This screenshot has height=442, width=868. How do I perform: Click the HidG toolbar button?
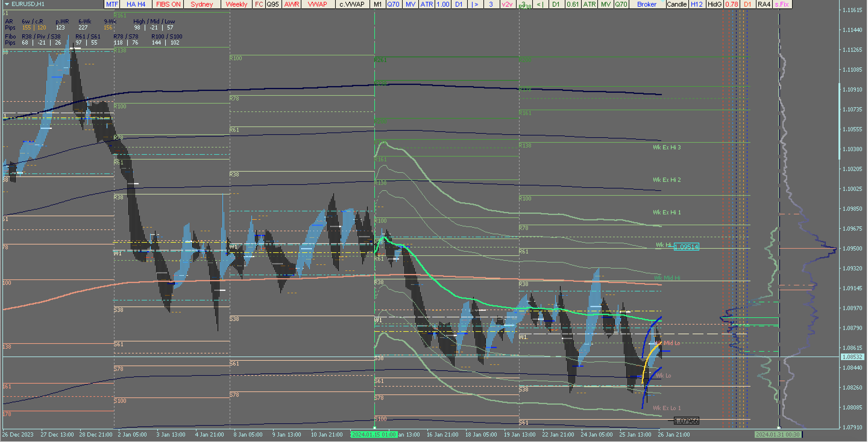tap(714, 4)
